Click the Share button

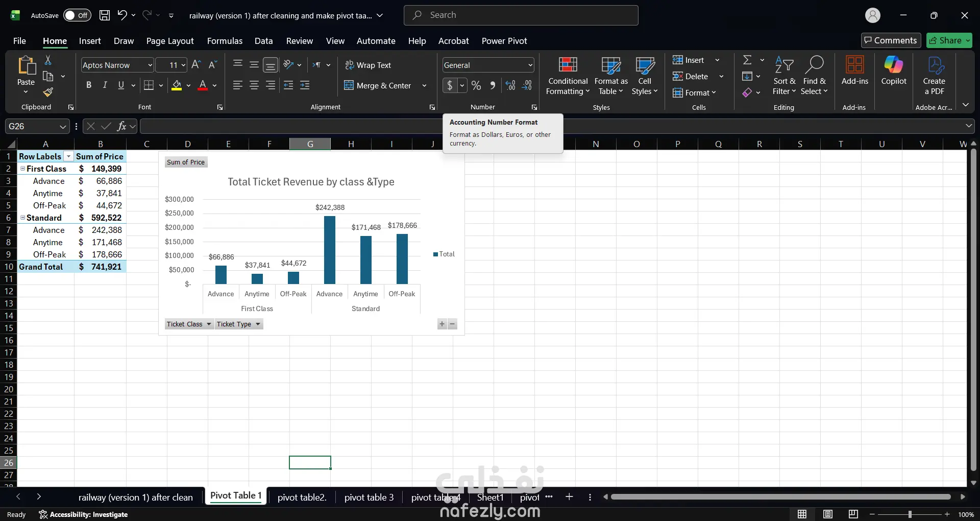pyautogui.click(x=949, y=40)
